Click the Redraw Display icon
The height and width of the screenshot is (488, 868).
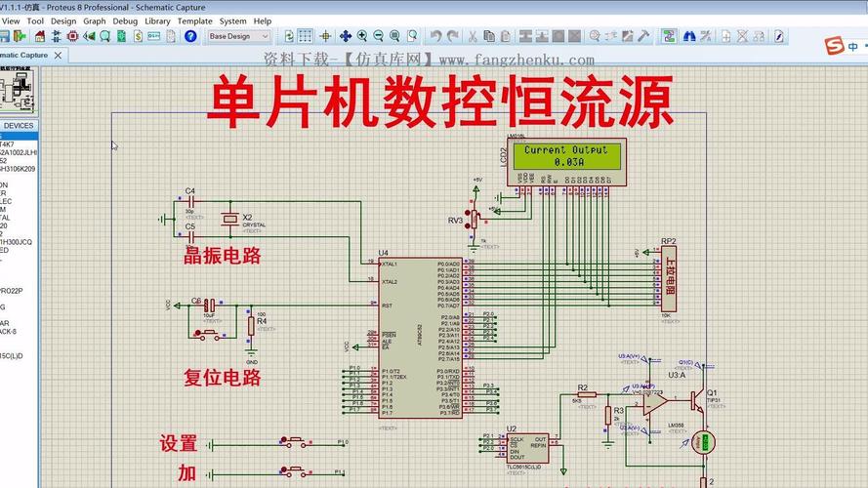point(289,36)
